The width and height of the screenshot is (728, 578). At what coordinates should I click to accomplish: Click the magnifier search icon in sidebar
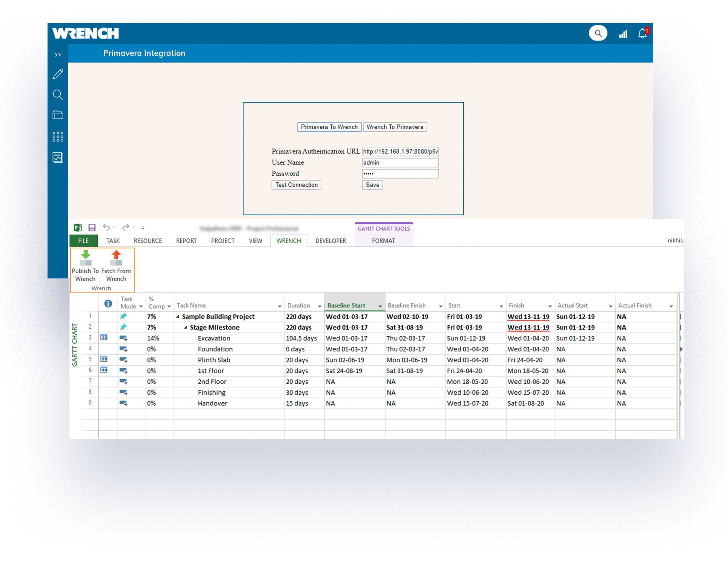[58, 95]
